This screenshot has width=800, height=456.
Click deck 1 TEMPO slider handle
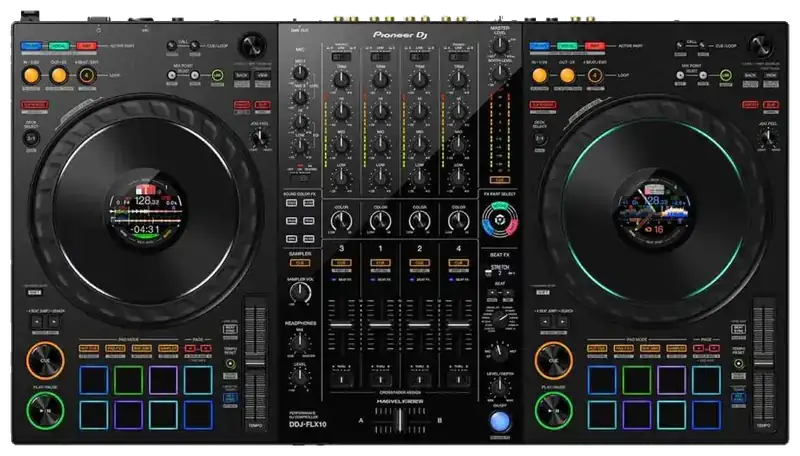(x=255, y=364)
